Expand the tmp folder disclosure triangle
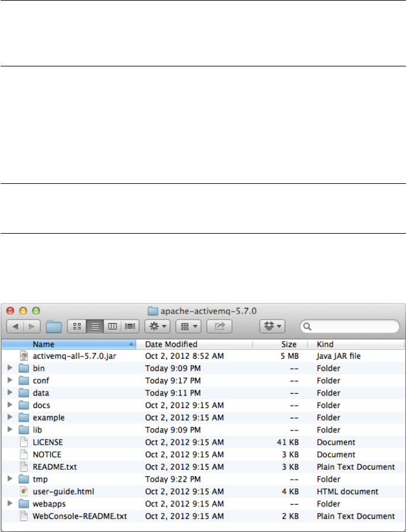The width and height of the screenshot is (406, 532). [x=10, y=479]
